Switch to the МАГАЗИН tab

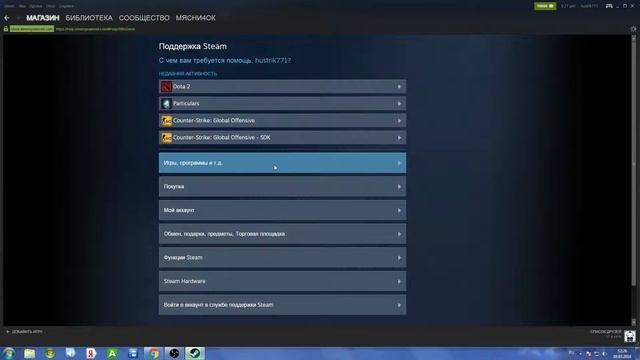[x=43, y=18]
